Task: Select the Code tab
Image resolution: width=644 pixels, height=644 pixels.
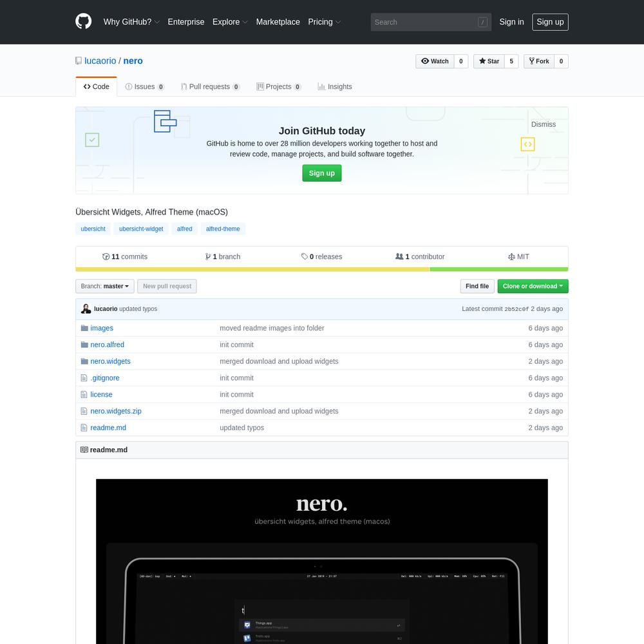Action: click(96, 87)
